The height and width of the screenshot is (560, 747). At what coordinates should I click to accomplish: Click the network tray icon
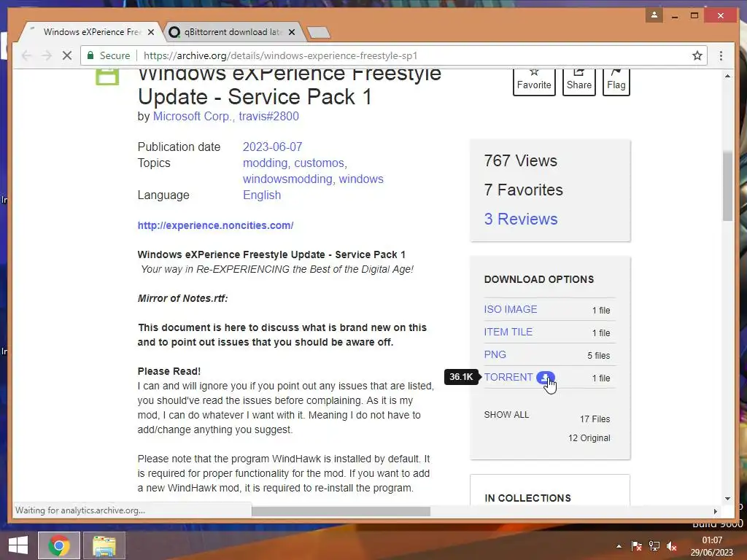click(x=654, y=546)
